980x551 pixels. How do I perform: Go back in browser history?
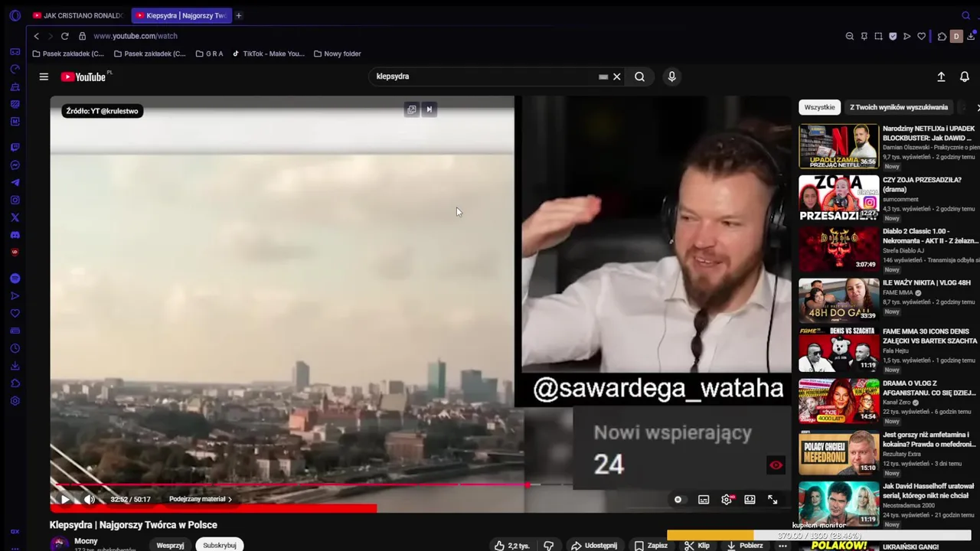(36, 36)
